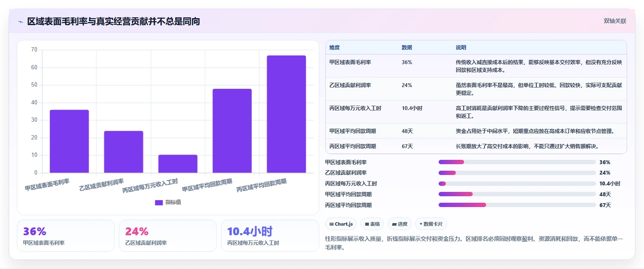Click the description starting 传统收入减直接成本后的结果
The image size is (644, 269).
click(539, 66)
